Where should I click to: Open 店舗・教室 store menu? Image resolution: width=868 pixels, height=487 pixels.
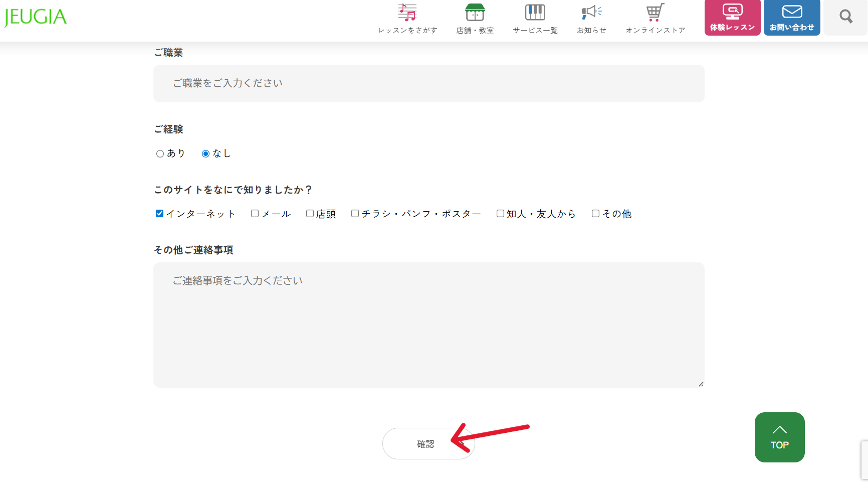(475, 19)
